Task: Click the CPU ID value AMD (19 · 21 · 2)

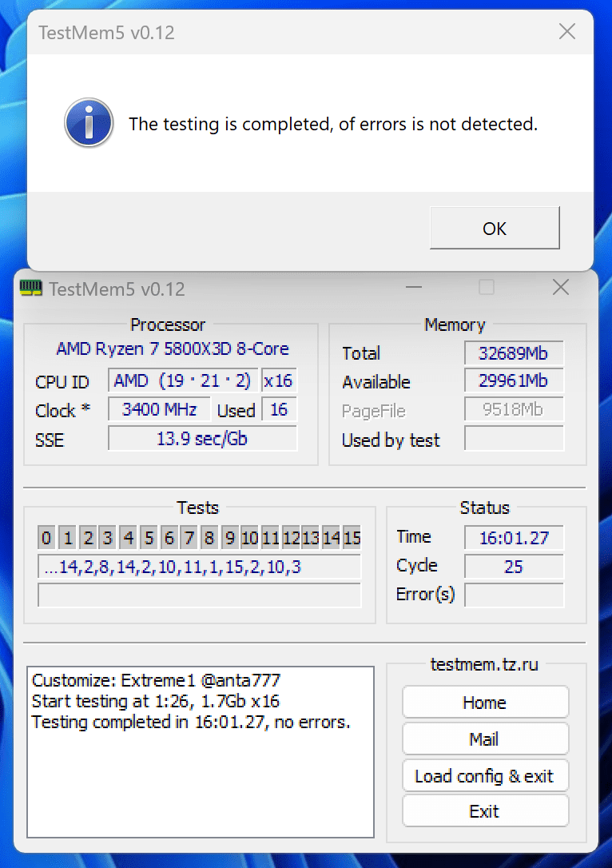Action: pos(183,381)
